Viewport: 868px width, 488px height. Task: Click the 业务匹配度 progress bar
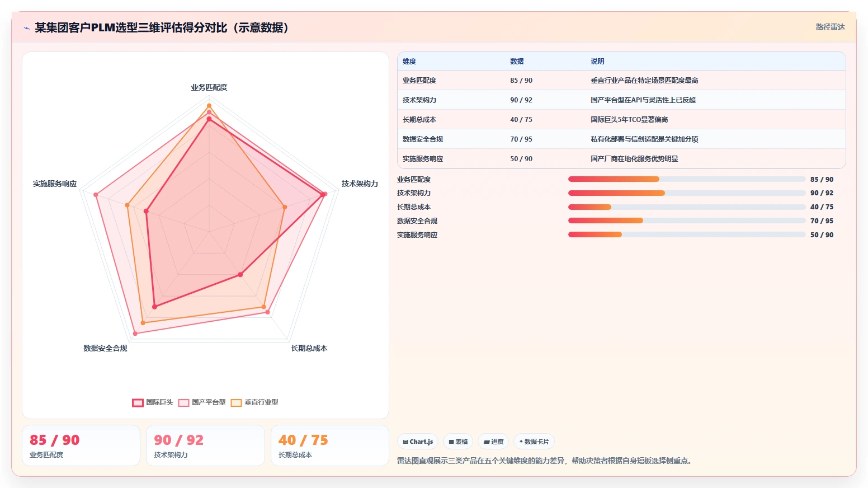(687, 179)
